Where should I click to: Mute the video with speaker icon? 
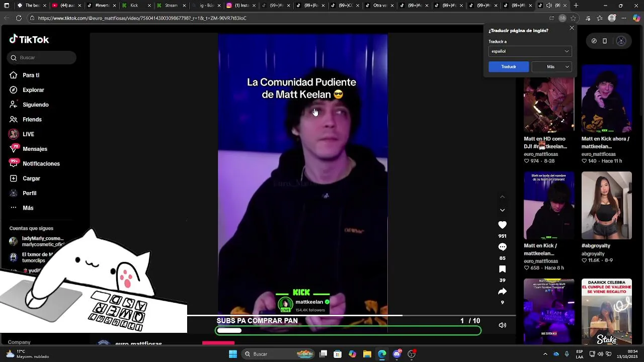[502, 325]
